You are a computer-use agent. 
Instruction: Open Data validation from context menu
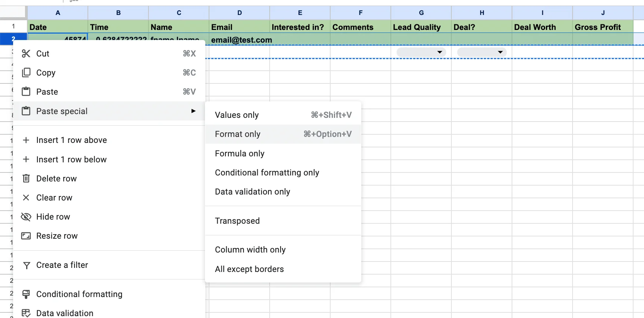pos(109,313)
